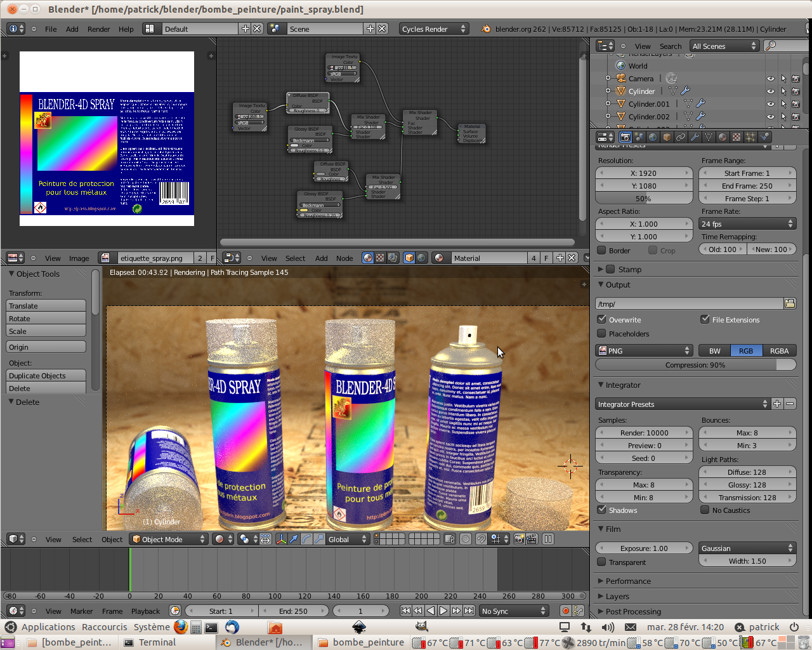The height and width of the screenshot is (650, 812).
Task: Enable the Transparent option under Film
Action: pyautogui.click(x=601, y=562)
